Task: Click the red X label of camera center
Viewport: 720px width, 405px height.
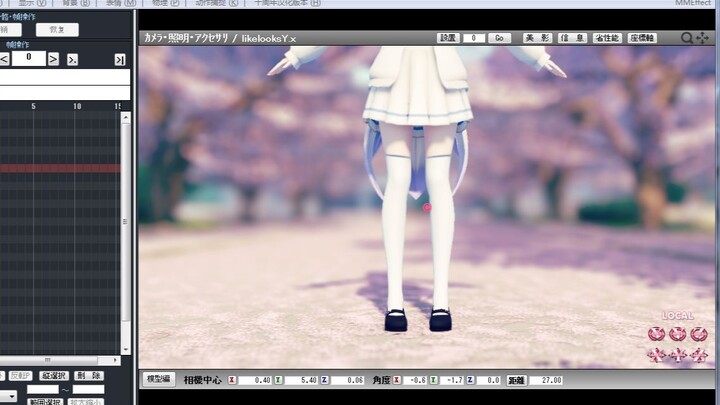Action: (232, 380)
